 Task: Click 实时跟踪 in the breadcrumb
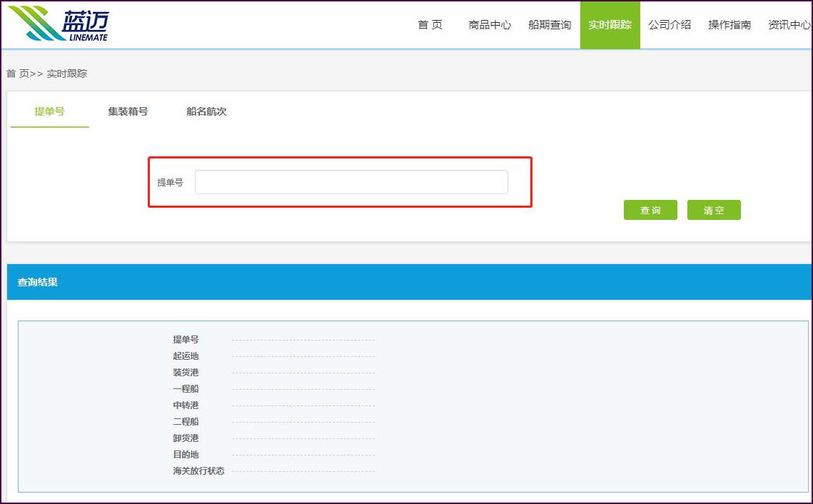(67, 74)
